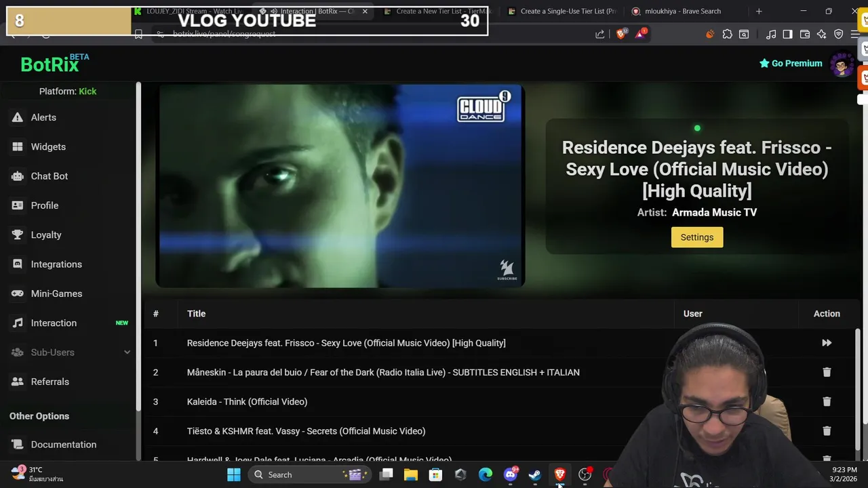Viewport: 868px width, 488px height.
Task: Click the Brave VPN shield icon
Action: [839, 34]
